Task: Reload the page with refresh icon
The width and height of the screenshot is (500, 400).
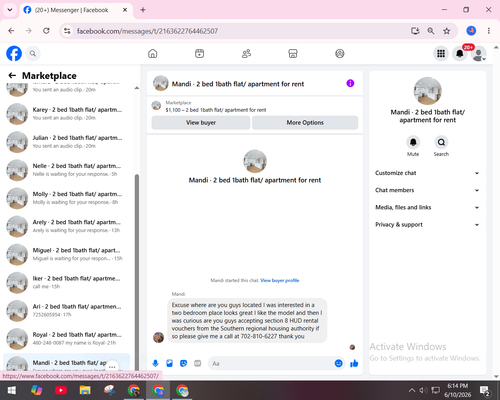Action: [x=46, y=31]
